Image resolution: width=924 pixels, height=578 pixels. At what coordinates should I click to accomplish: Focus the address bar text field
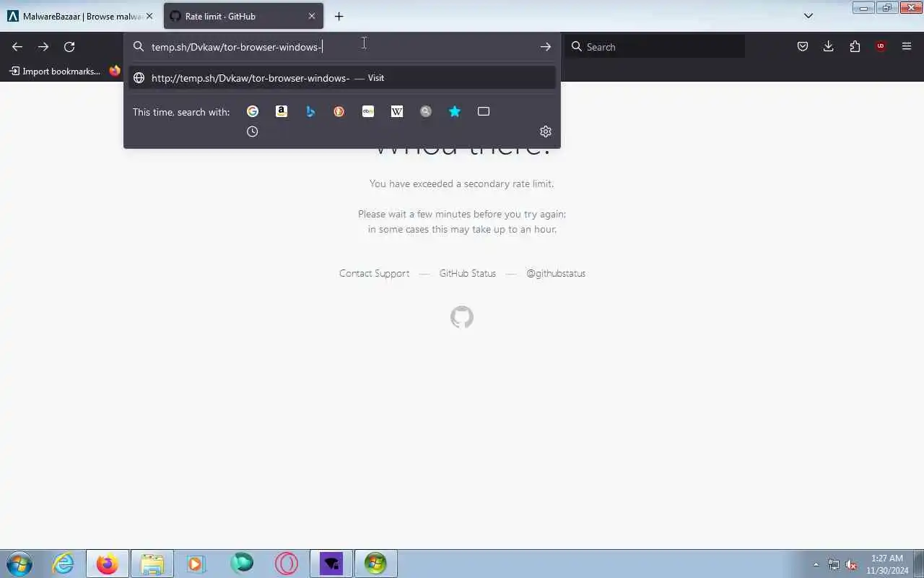coord(342,46)
